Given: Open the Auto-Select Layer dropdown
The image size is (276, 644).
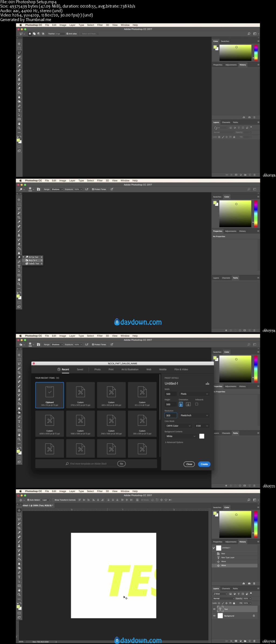Looking at the screenshot, I should [x=46, y=500].
